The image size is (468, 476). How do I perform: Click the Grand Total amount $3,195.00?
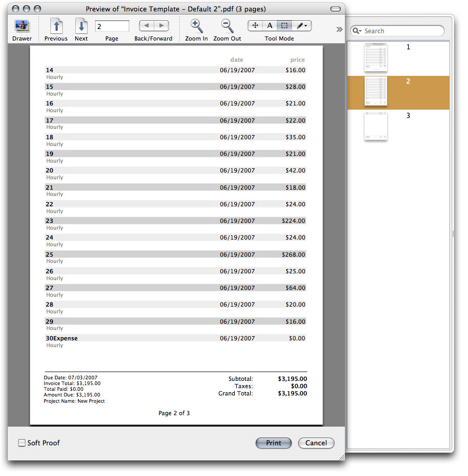[292, 393]
